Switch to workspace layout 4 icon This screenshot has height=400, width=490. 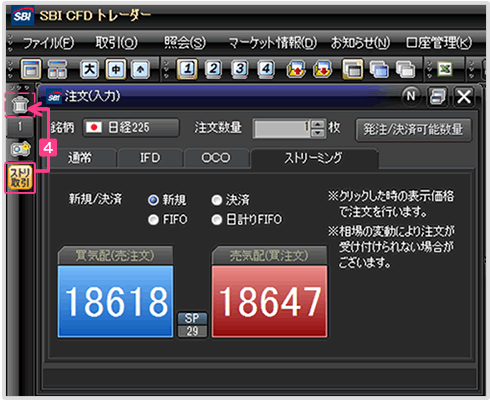(x=266, y=69)
